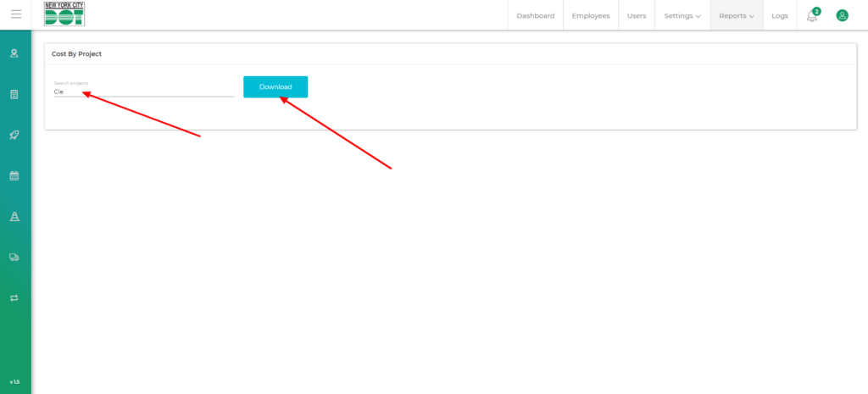Click the map pin location sidebar icon
The image size is (868, 394).
[x=14, y=53]
